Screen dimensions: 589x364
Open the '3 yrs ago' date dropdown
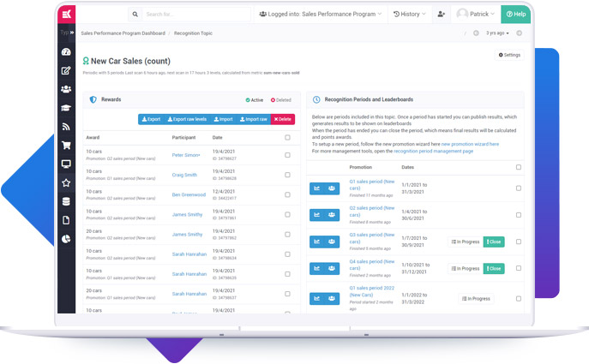pyautogui.click(x=497, y=33)
